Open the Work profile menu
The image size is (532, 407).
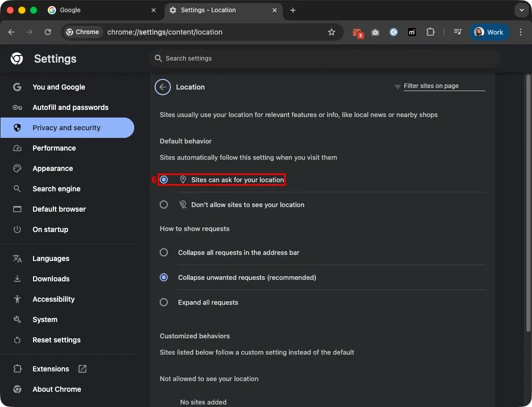point(489,32)
